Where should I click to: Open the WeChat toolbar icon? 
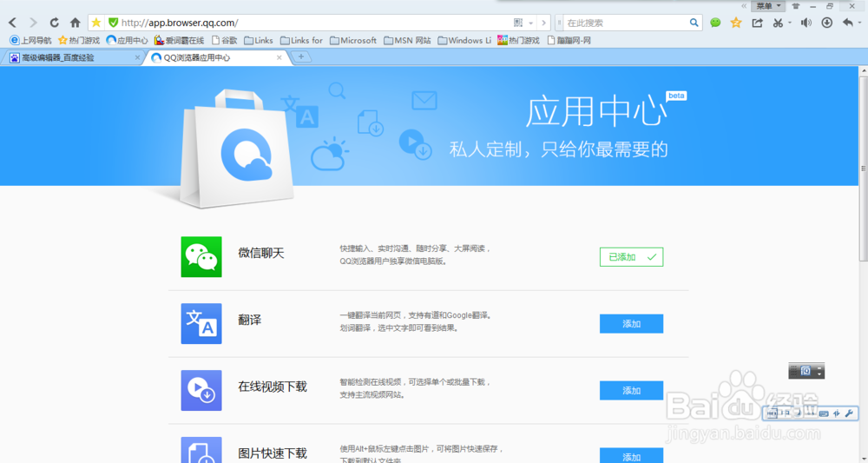(716, 23)
